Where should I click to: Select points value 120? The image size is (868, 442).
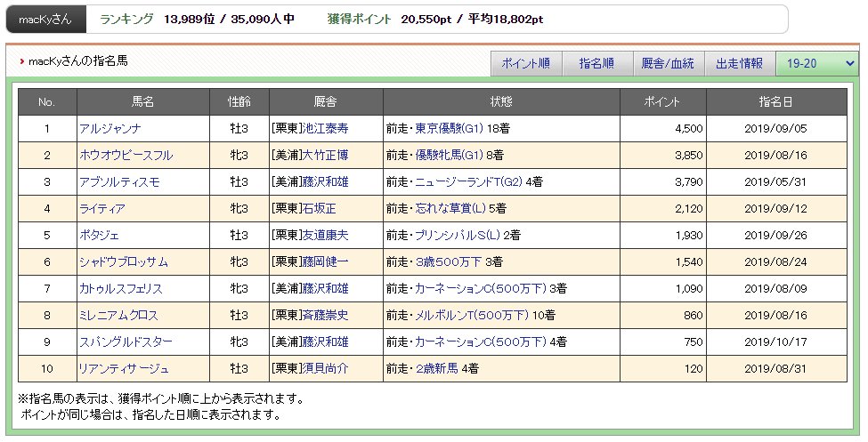694,368
